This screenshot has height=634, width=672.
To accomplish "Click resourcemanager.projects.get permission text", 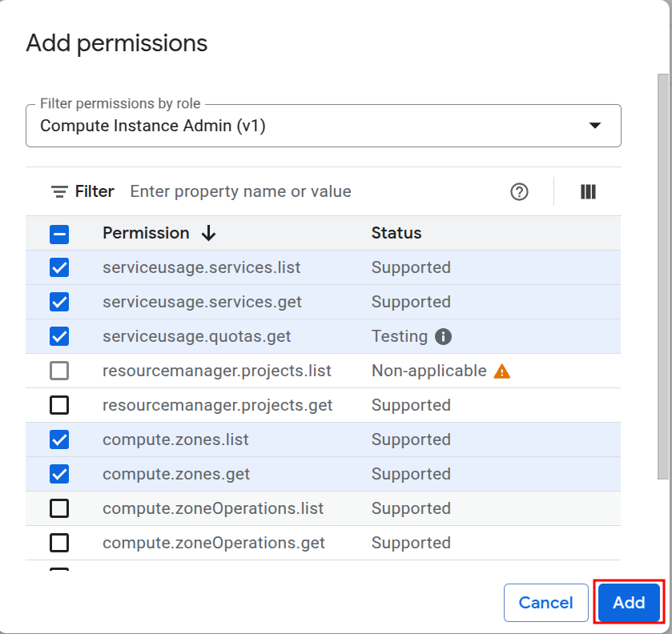I will click(x=217, y=405).
